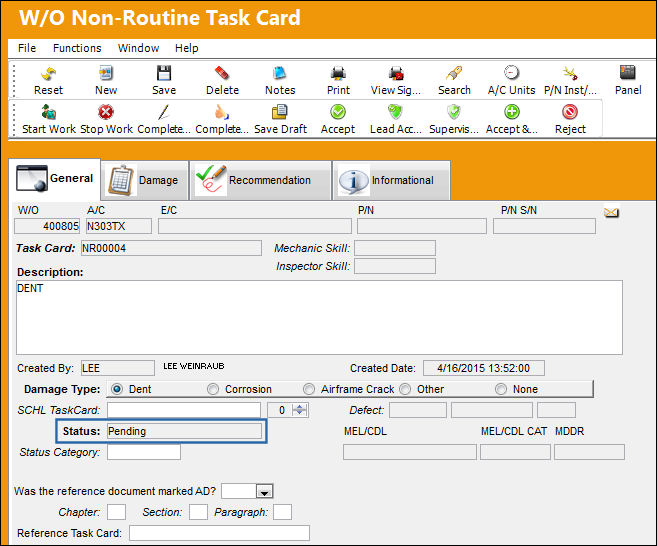This screenshot has width=657, height=546.
Task: Click the Status Category field
Action: [x=144, y=452]
